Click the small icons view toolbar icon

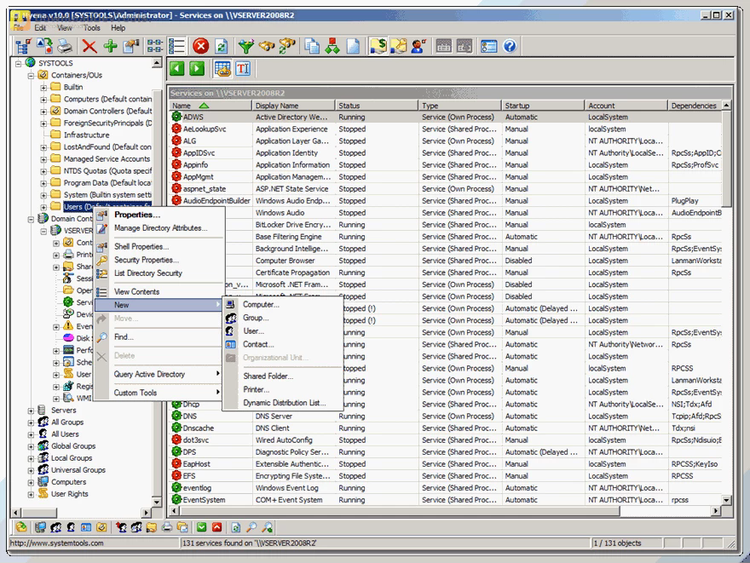pyautogui.click(x=154, y=46)
